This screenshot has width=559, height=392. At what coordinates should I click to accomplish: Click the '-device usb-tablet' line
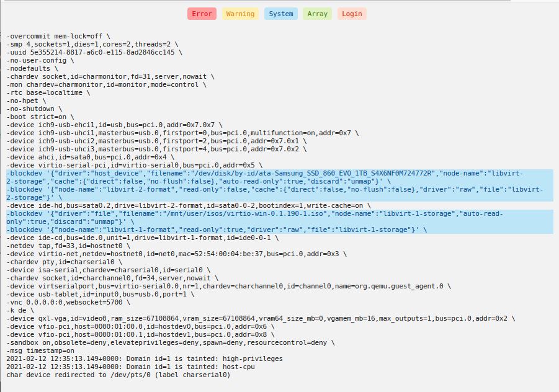[101, 295]
